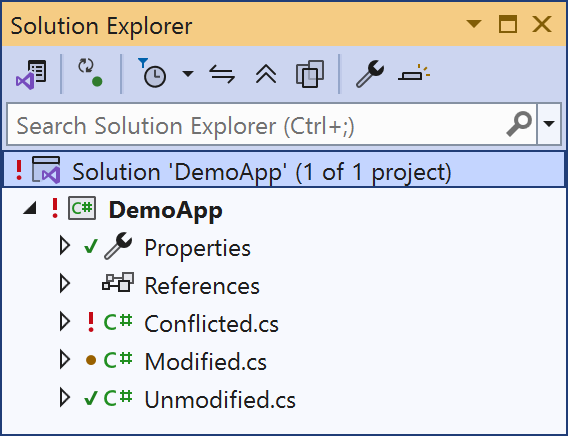The image size is (568, 436).
Task: Select the DemoApp project name
Action: 166,210
